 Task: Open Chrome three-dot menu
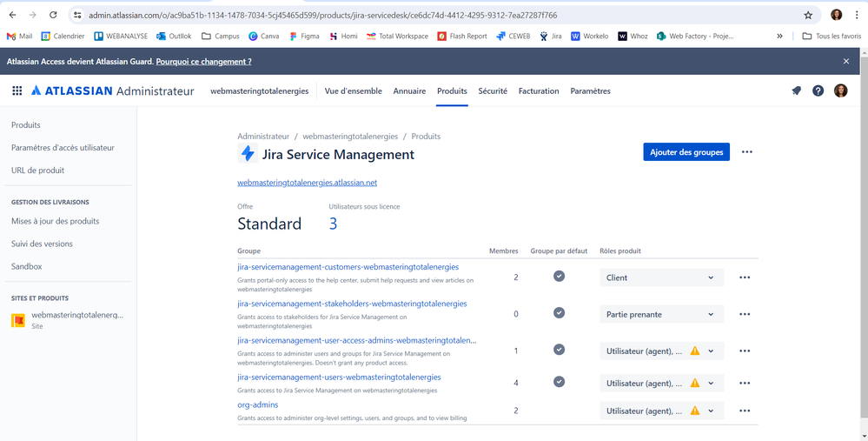857,15
